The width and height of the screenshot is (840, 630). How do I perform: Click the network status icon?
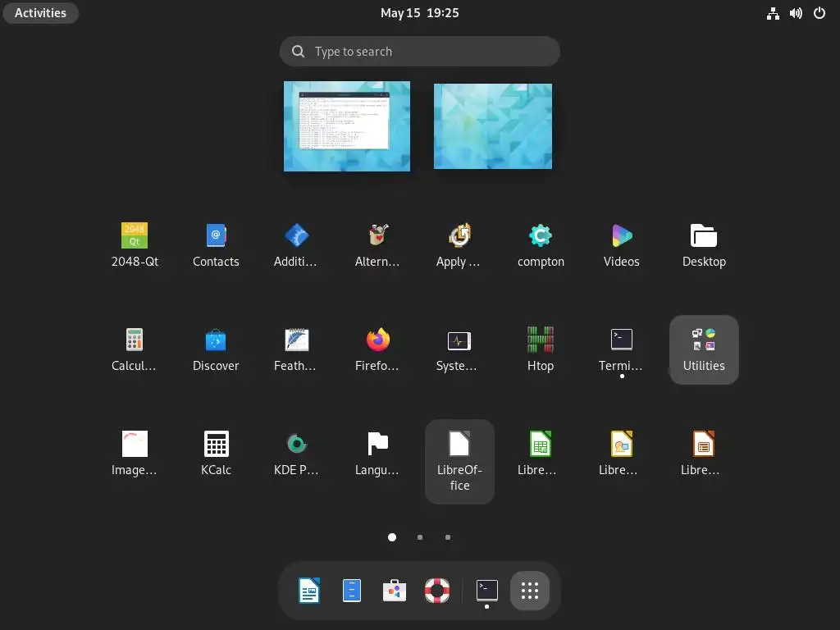pos(773,13)
